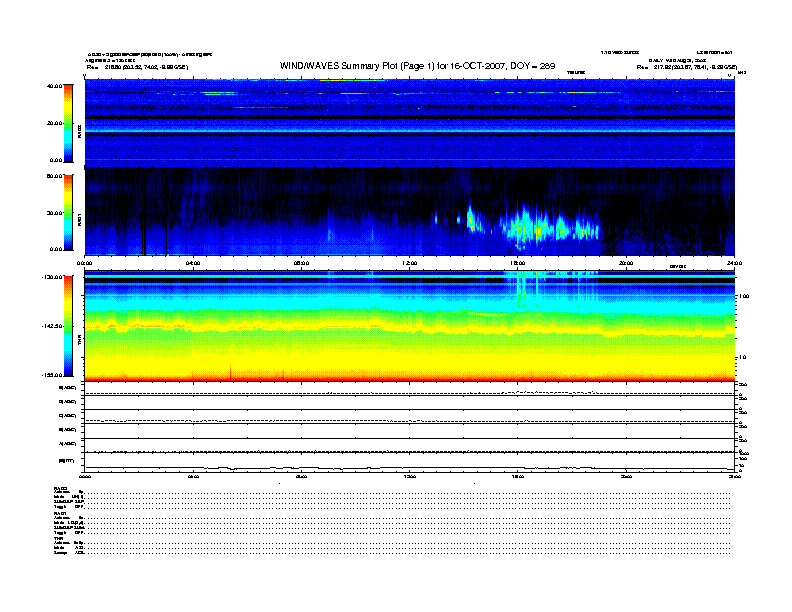Click the -130.00 label on TNR color scale
Screen dimensions: 792x612
coord(53,277)
